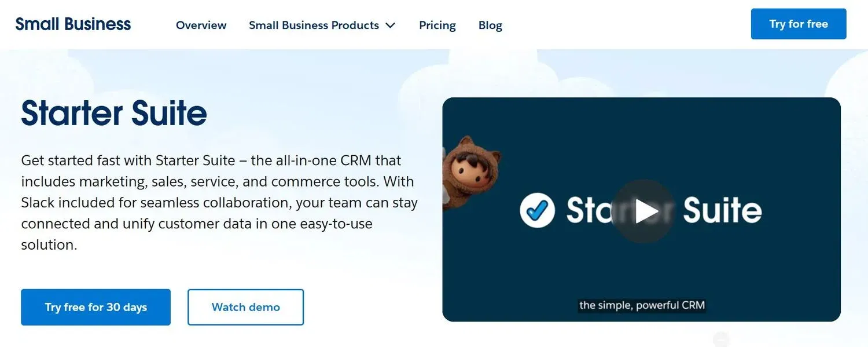868x347 pixels.
Task: Click the dropdown chevron next to Small Business Products
Action: click(390, 25)
